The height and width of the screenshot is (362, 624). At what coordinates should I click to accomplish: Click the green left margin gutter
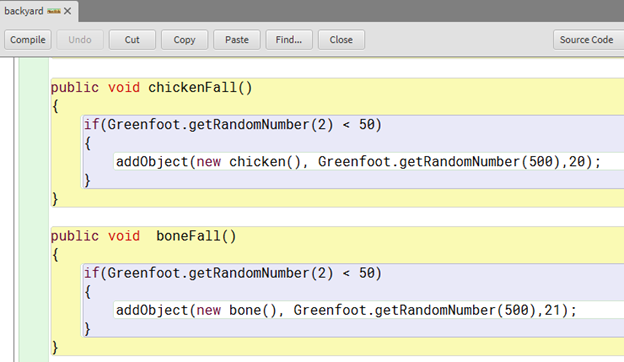point(33,210)
